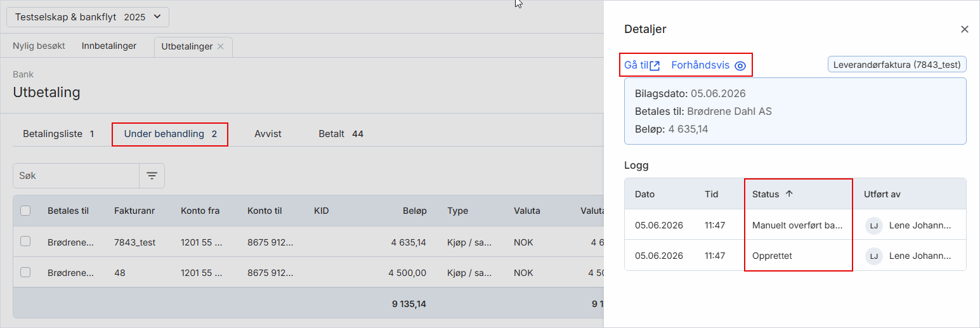This screenshot has height=328, width=980.
Task: Click the LJ avatar in Opprettet row
Action: click(874, 256)
